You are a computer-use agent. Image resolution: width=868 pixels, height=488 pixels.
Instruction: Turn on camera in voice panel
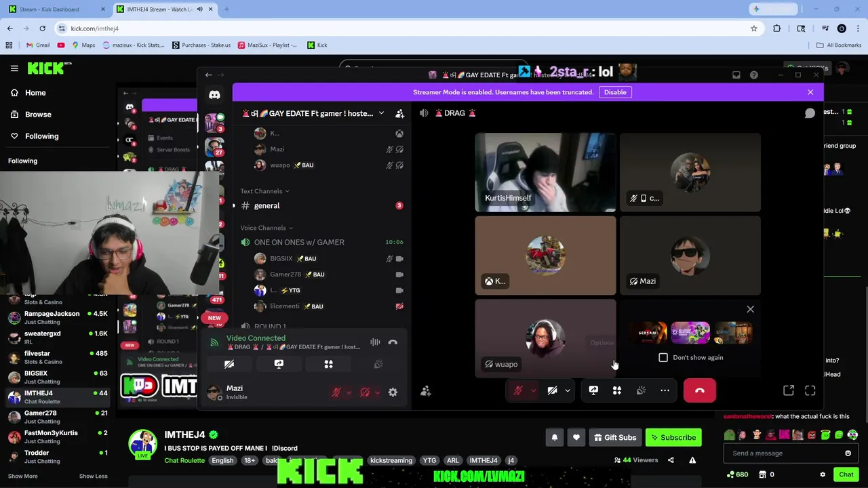tap(229, 364)
